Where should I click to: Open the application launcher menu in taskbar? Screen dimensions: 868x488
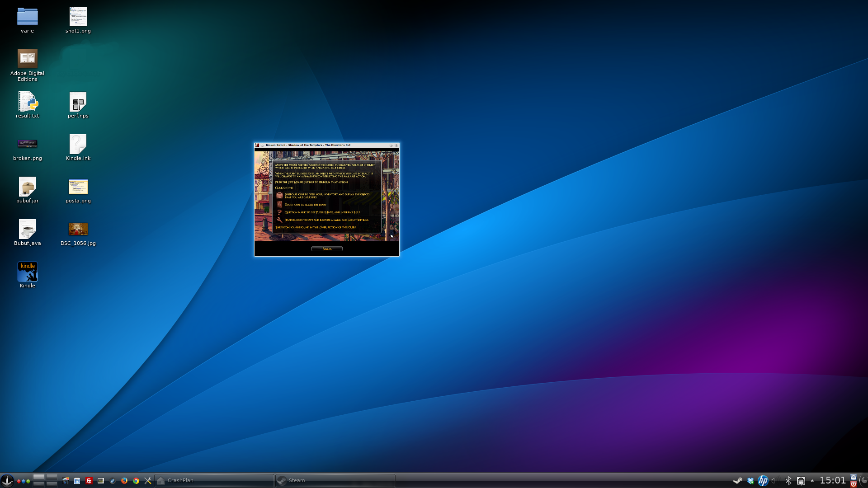pos(7,481)
